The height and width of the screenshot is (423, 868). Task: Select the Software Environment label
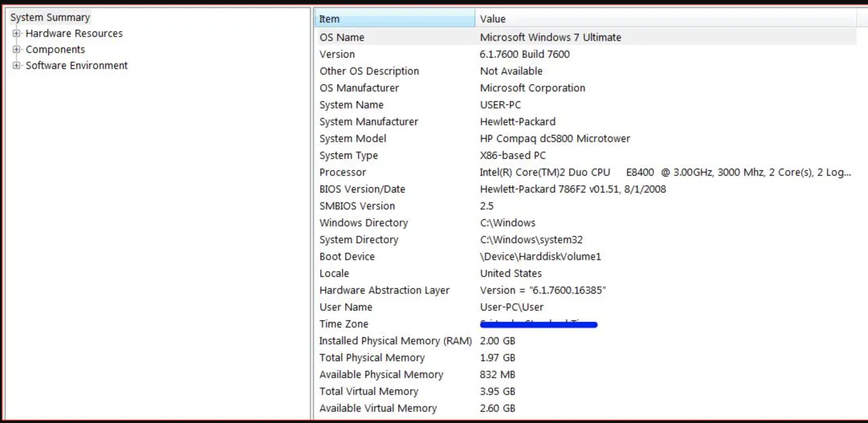pos(77,65)
